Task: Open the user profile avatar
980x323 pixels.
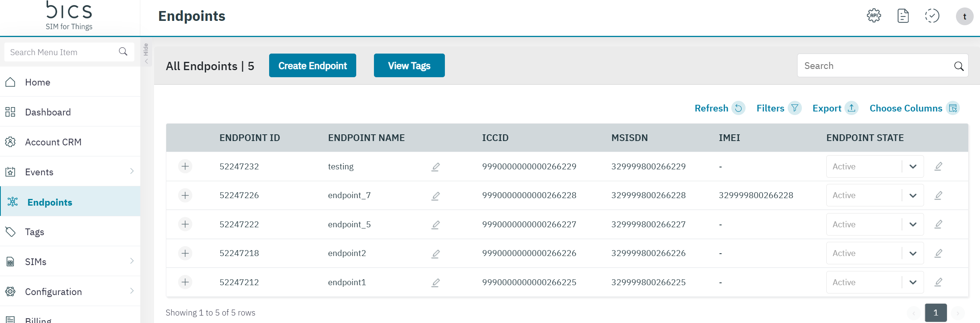Action: [x=964, y=17]
